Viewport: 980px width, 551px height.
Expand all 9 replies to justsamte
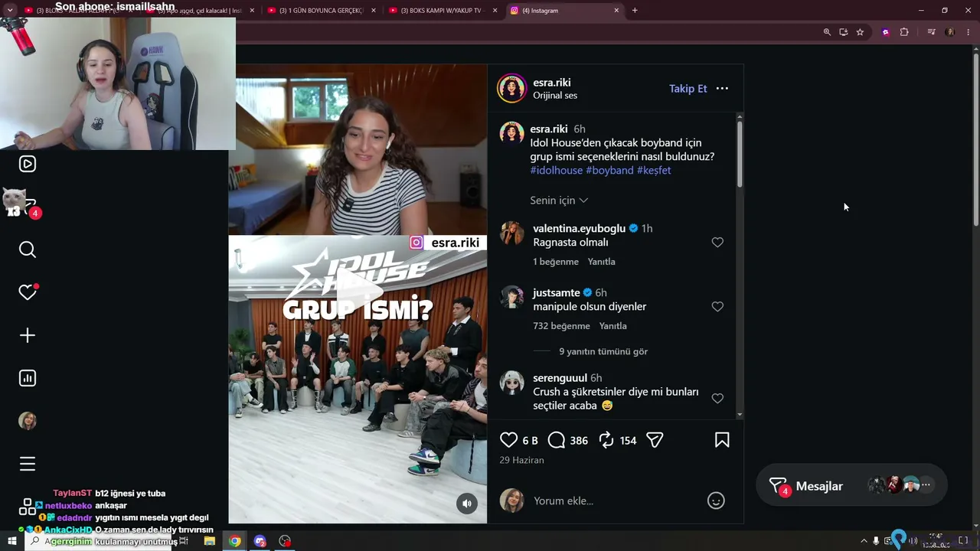click(603, 351)
